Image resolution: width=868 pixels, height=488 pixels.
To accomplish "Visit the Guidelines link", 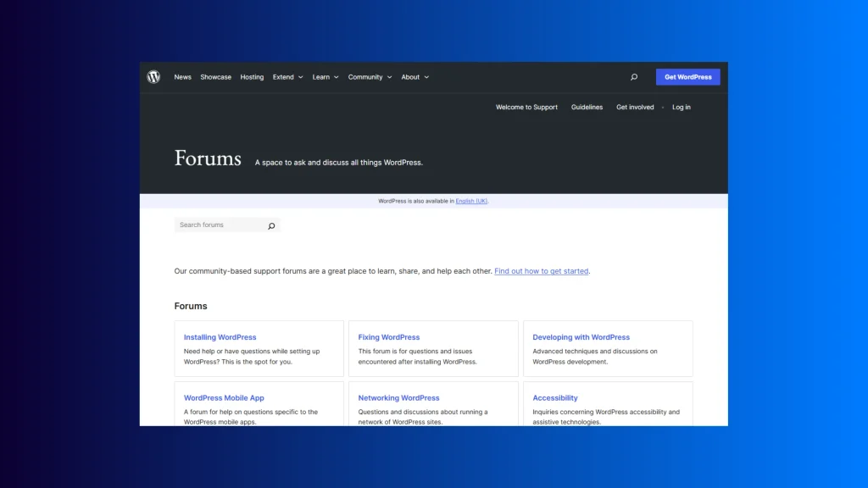I will tap(587, 108).
